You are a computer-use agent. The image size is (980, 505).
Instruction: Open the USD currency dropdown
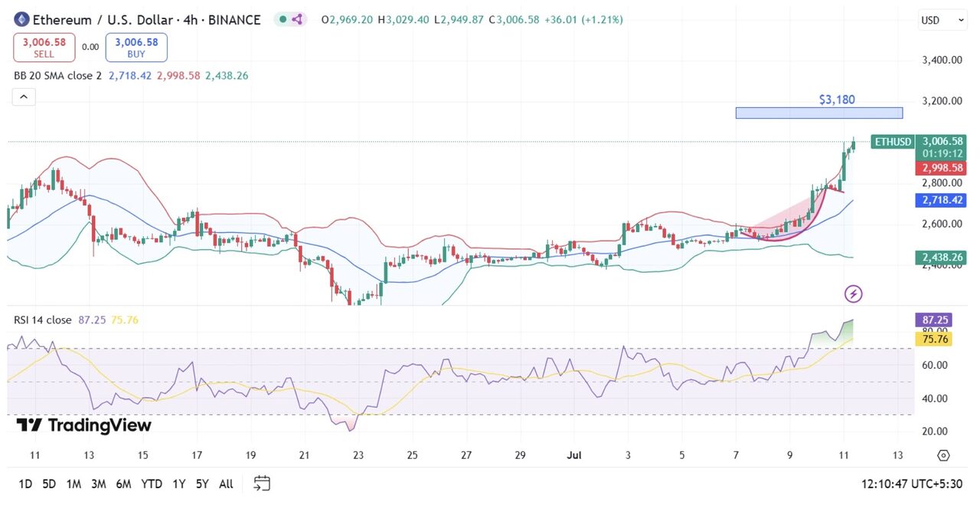coord(942,21)
